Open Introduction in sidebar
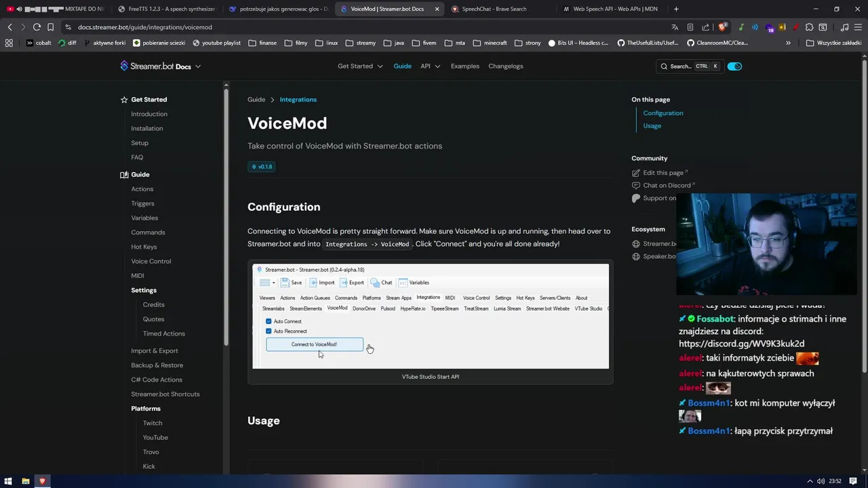This screenshot has width=868, height=488. (149, 114)
